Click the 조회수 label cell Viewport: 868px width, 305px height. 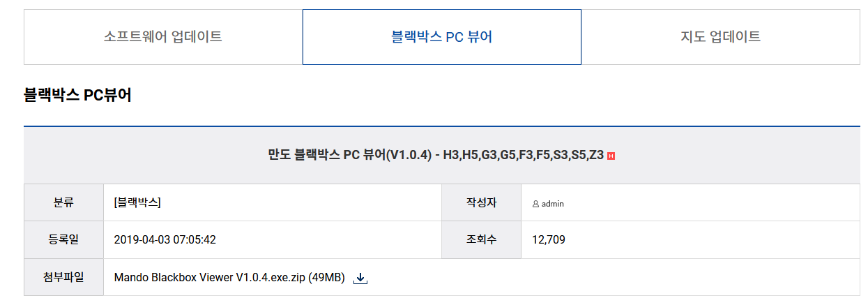click(481, 240)
